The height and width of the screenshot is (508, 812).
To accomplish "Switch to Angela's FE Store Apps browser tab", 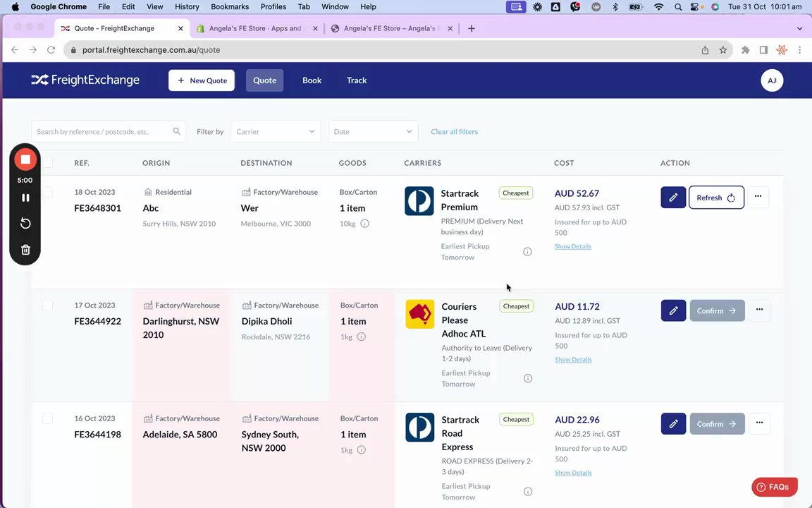I will coord(256,28).
